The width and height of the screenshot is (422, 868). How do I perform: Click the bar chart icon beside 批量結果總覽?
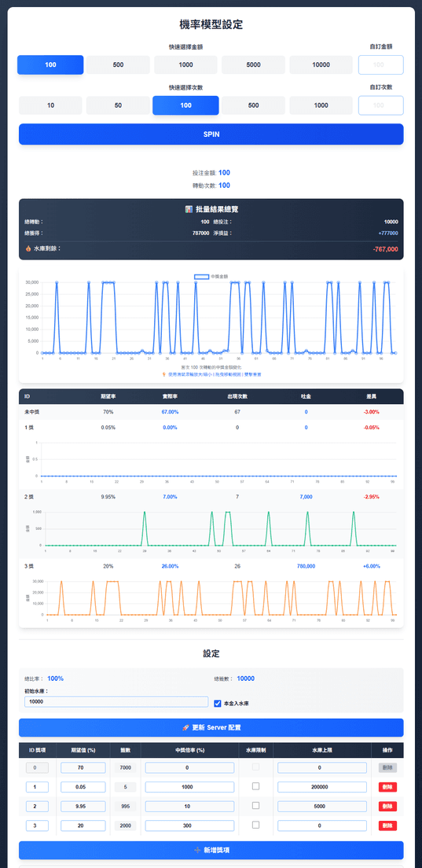pyautogui.click(x=188, y=209)
